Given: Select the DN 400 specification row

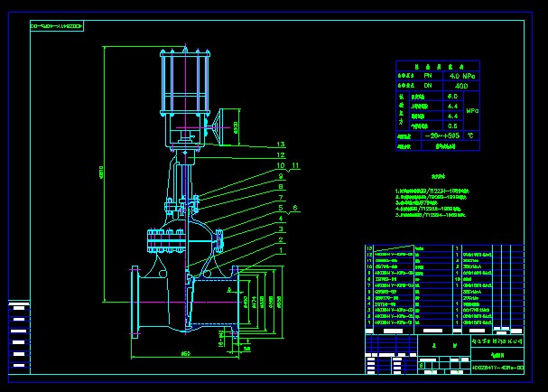Looking at the screenshot, I should point(440,85).
